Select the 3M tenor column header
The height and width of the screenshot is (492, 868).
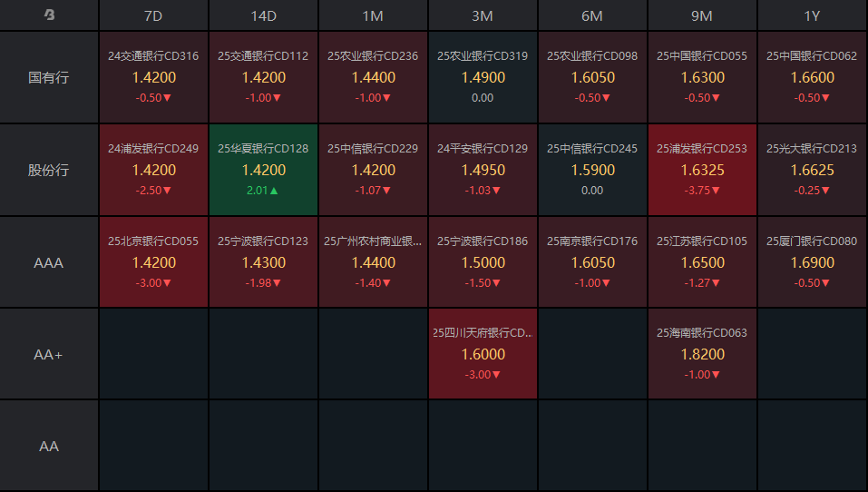[x=483, y=15]
